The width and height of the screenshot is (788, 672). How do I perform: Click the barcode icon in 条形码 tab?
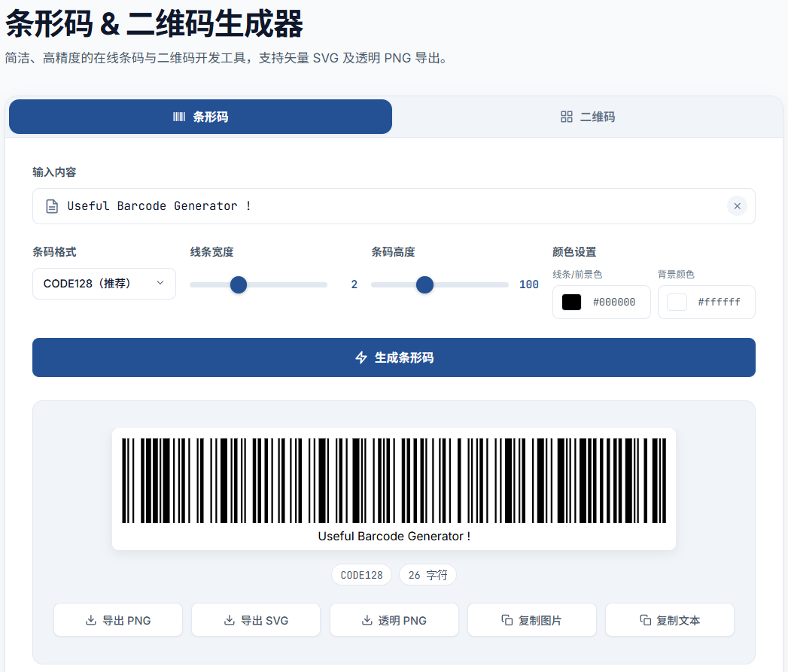179,117
